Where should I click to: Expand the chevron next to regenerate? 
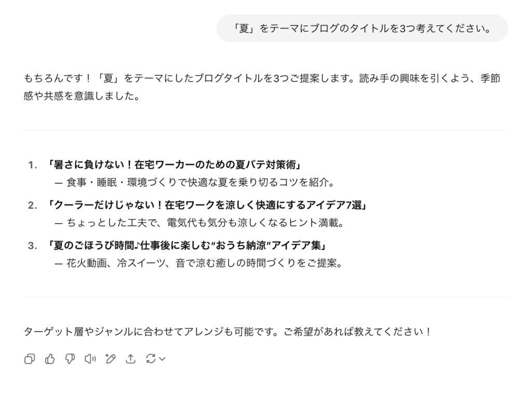[162, 359]
